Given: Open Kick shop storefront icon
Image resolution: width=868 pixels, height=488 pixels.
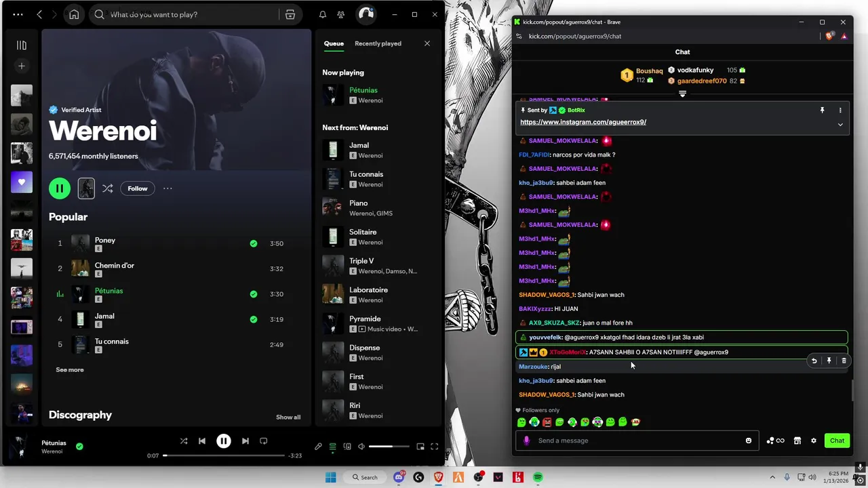Looking at the screenshot, I should [797, 441].
